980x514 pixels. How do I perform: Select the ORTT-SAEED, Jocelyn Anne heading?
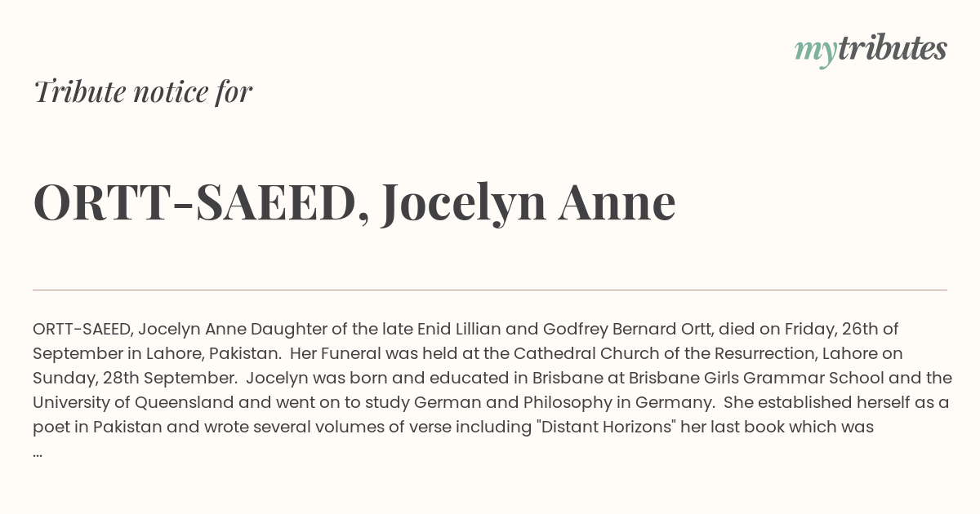click(354, 202)
